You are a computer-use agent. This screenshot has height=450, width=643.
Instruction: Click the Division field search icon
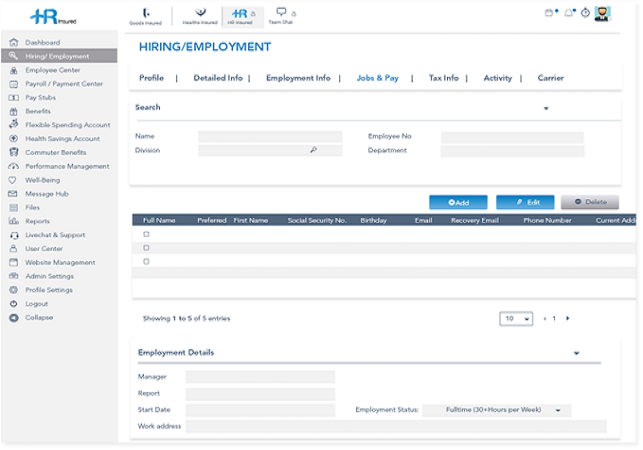point(313,150)
